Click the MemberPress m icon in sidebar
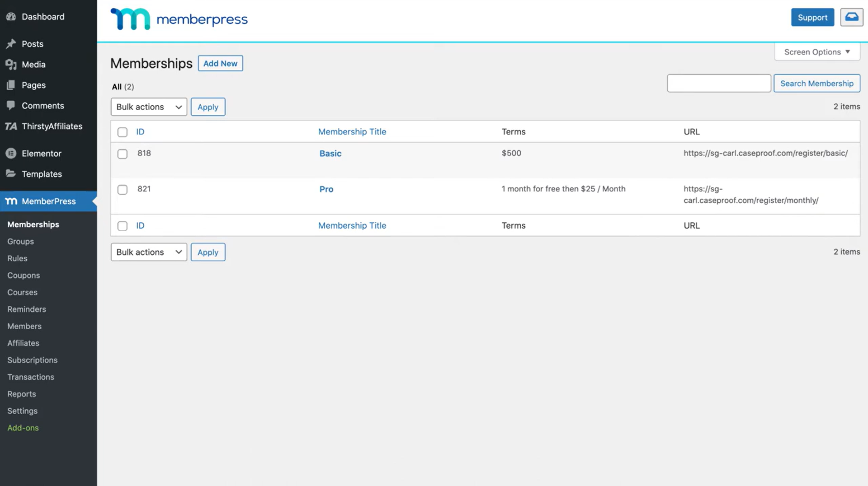Screen dimensions: 868x486 [11, 201]
